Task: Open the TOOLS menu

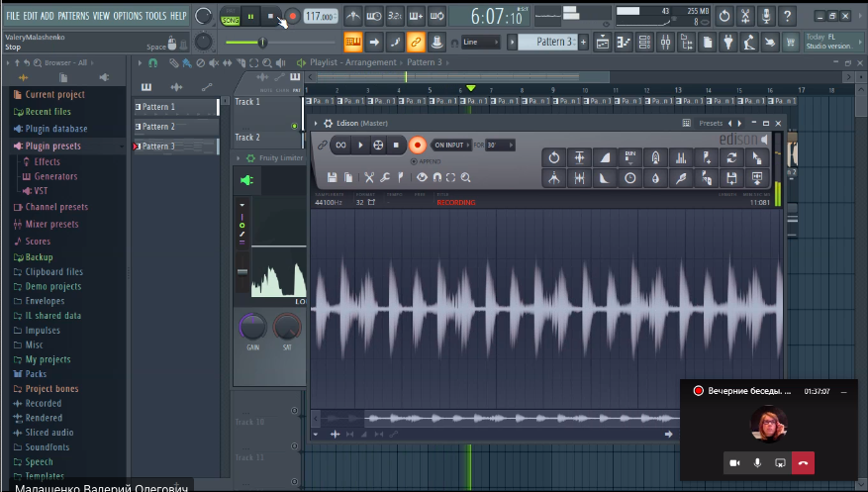Action: click(x=155, y=16)
